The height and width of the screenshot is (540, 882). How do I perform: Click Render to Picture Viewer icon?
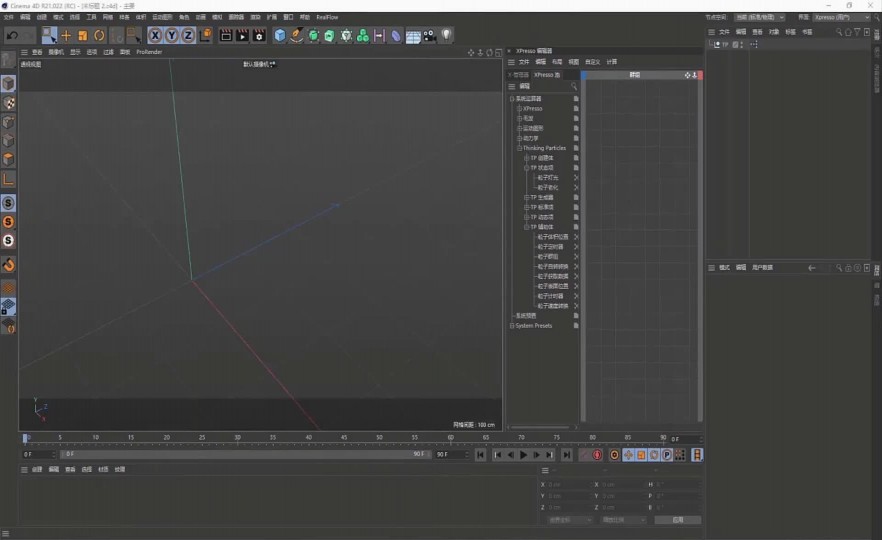(242, 35)
